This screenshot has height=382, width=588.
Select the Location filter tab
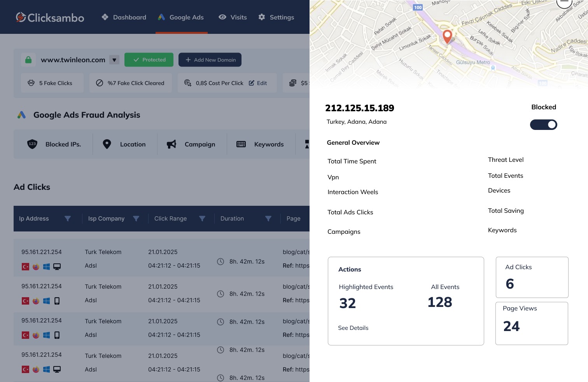coord(124,144)
